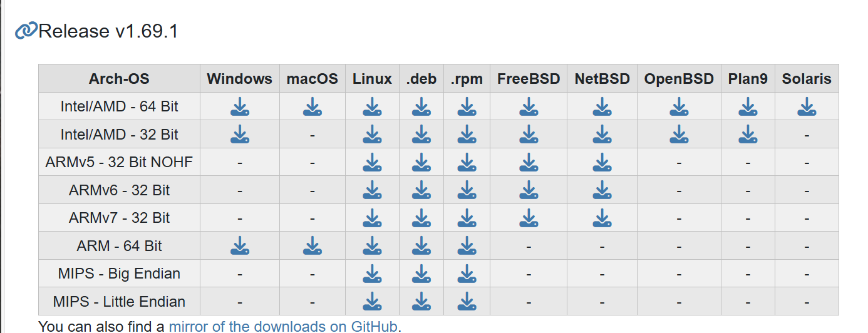Download NetBSD Intel/AMD 64 Bit build
Screen dimensions: 868x333
[x=602, y=107]
